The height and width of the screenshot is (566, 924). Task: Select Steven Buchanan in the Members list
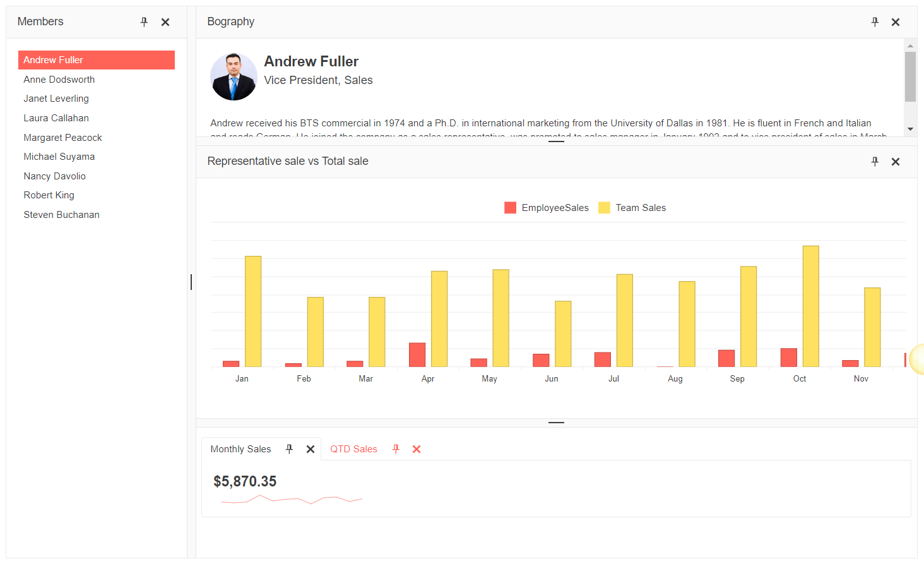click(x=61, y=214)
